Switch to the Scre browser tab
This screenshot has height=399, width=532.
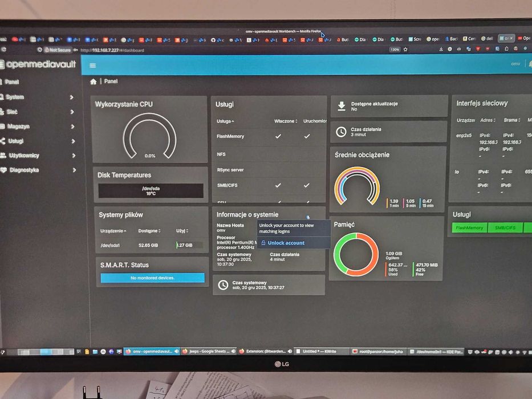(x=415, y=39)
